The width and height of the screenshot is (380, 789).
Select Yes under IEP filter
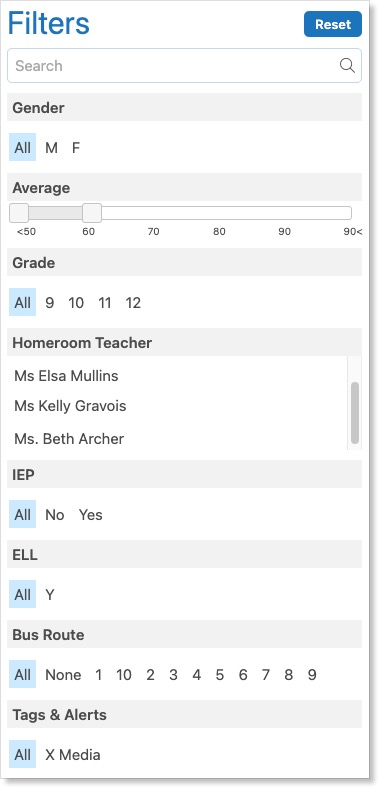tap(91, 515)
